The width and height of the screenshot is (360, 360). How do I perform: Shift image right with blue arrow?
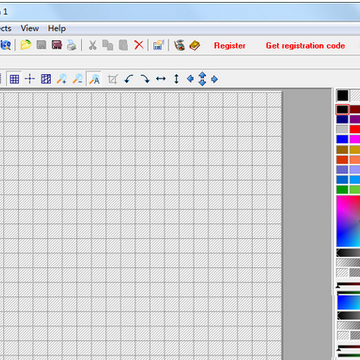point(214,79)
